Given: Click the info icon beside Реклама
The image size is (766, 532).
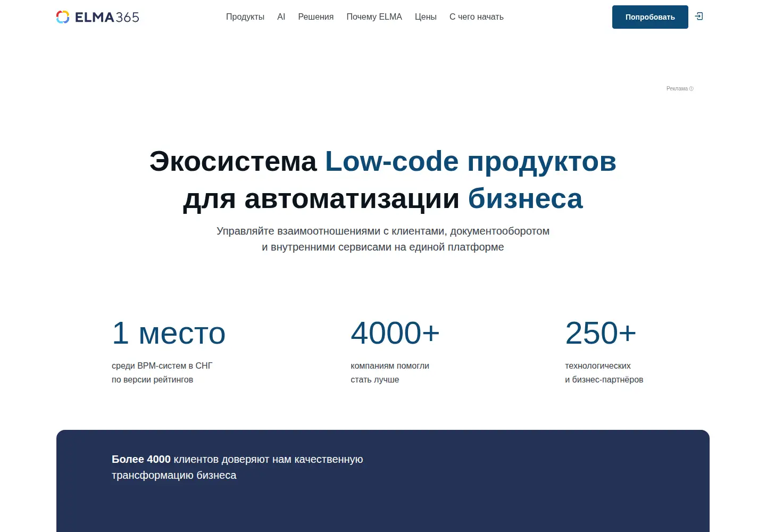Looking at the screenshot, I should click(x=691, y=89).
